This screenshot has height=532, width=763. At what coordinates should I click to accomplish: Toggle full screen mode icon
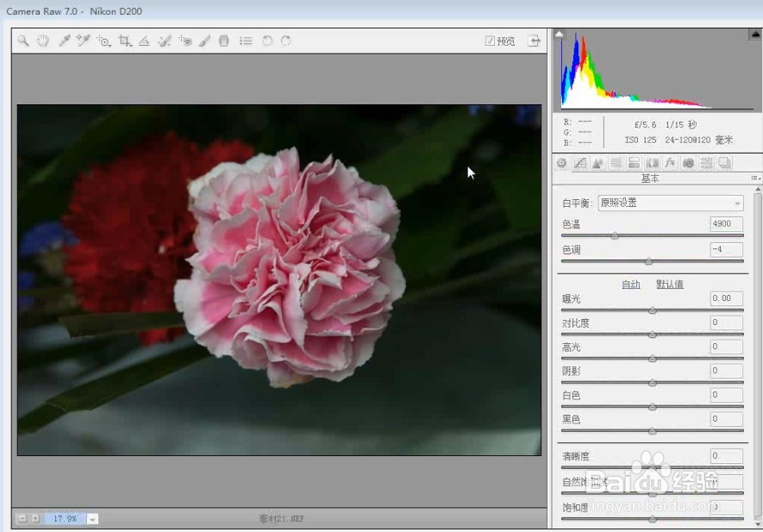point(534,41)
